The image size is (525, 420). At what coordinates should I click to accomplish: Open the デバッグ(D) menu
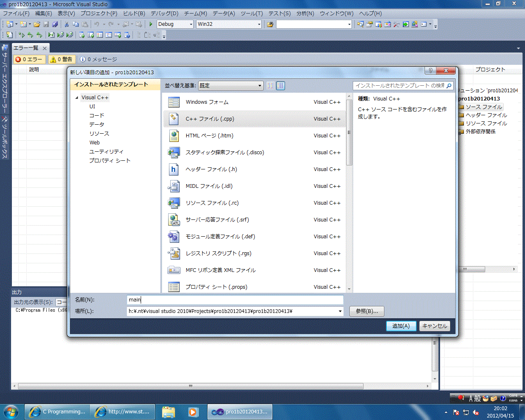click(x=164, y=13)
